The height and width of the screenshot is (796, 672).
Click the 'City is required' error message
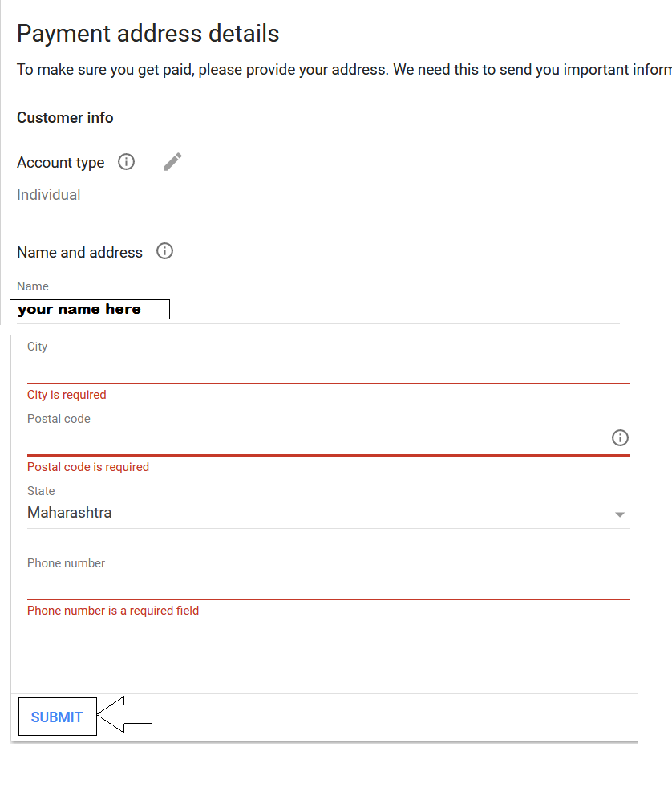(67, 395)
